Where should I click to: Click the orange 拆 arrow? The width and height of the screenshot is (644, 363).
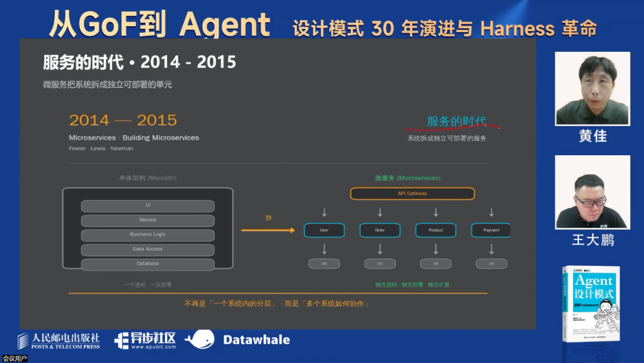(x=268, y=230)
